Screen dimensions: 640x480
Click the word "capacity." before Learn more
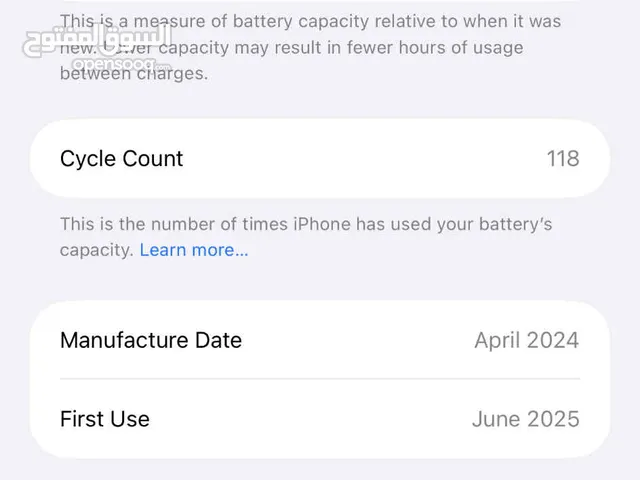click(x=96, y=250)
